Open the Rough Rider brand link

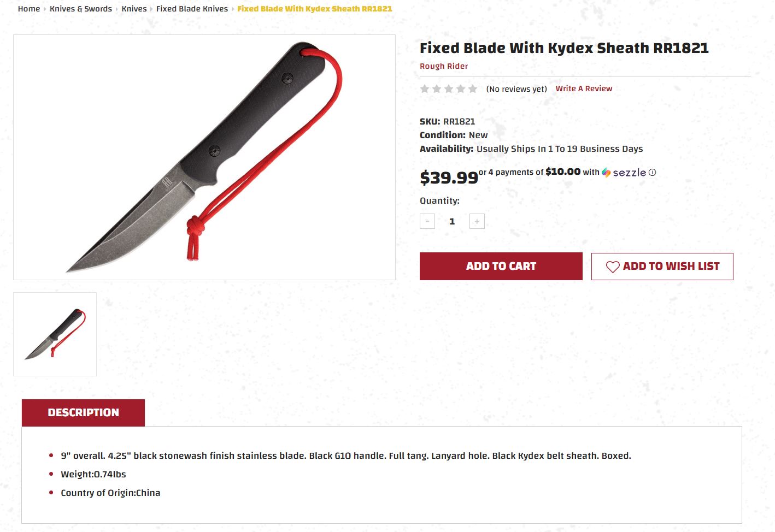pos(444,66)
